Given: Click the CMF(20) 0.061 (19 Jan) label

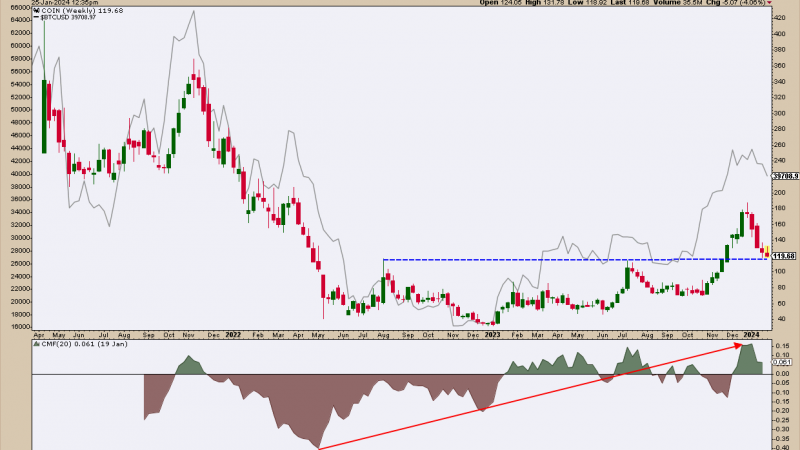Looking at the screenshot, I should tap(84, 344).
